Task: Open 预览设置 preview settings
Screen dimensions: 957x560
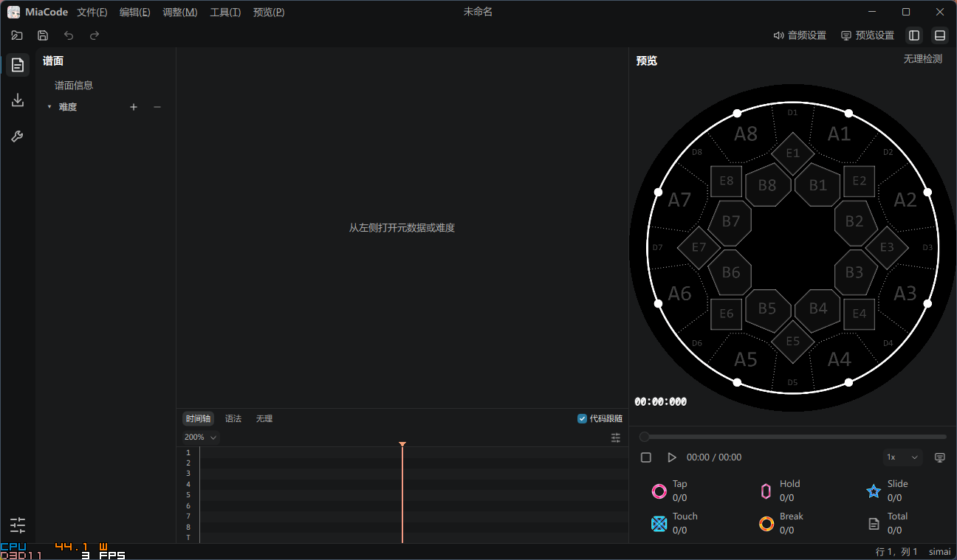Action: 868,35
